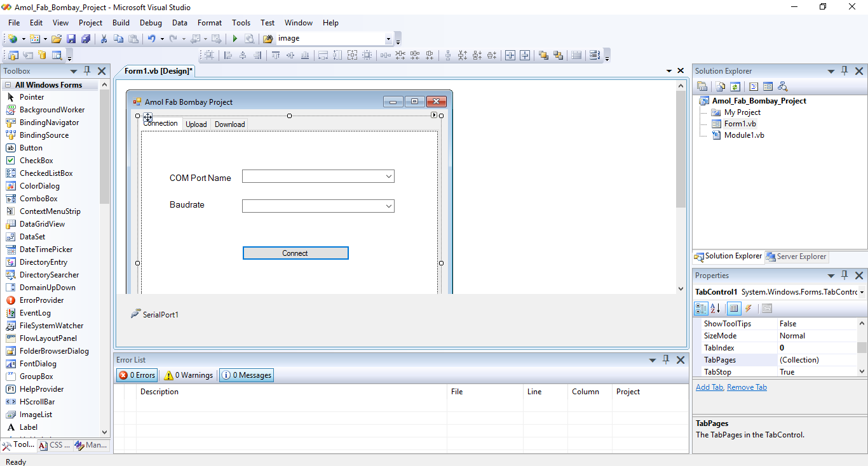Click the designer vertical scrollbar thumb
This screenshot has width=868, height=466.
[681, 150]
